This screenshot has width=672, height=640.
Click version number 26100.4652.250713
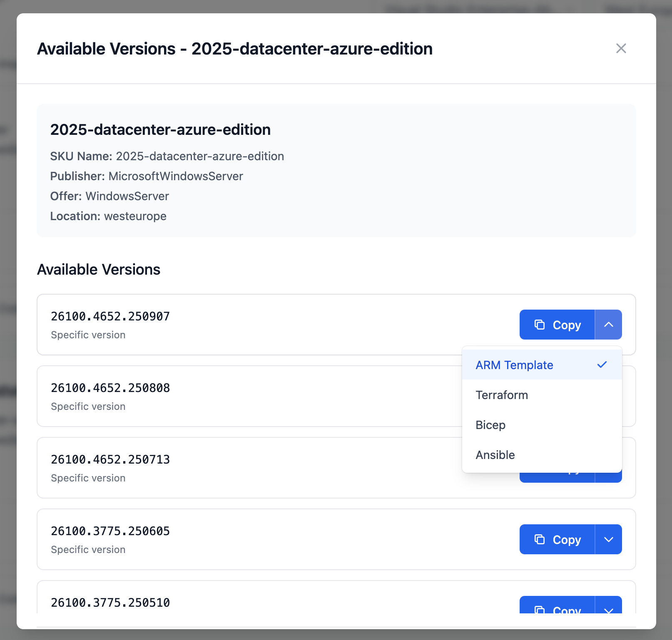click(x=110, y=459)
